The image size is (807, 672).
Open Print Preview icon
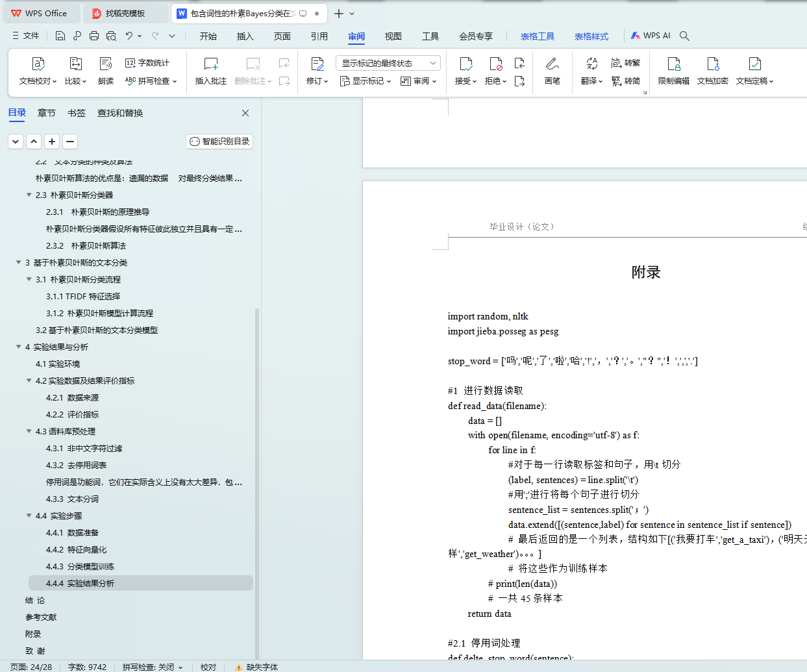111,36
